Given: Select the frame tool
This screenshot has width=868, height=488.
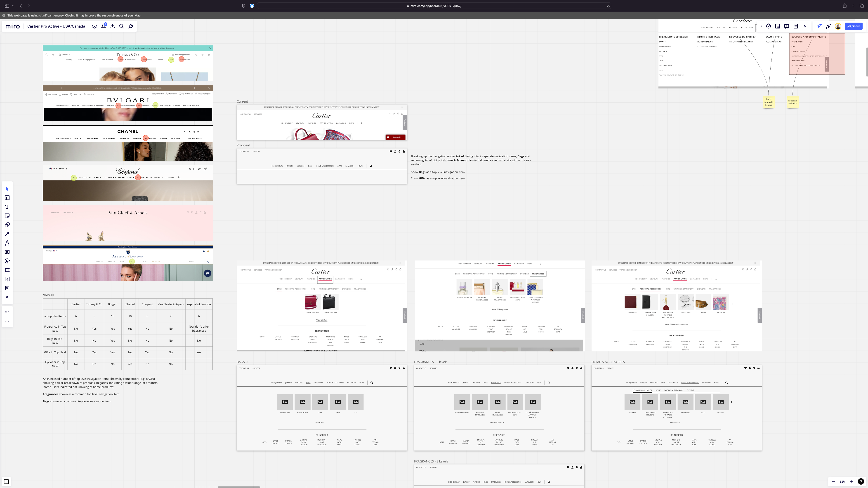Looking at the screenshot, I should point(7,270).
